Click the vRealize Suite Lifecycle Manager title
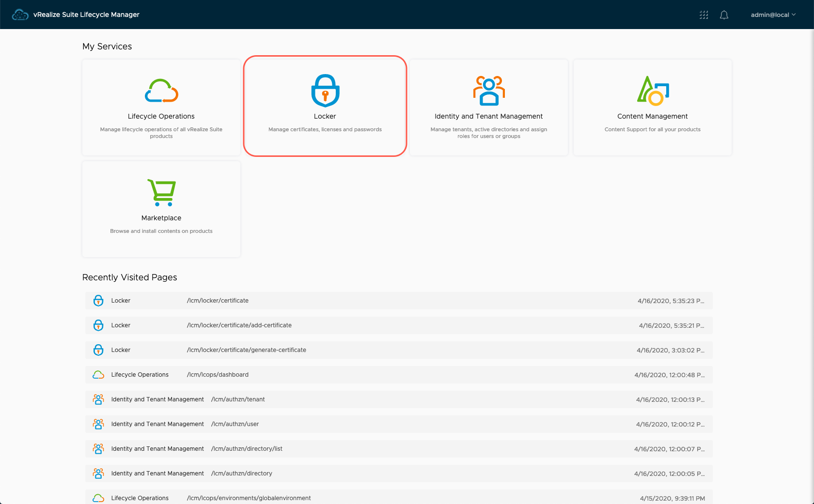This screenshot has height=504, width=814. pyautogui.click(x=86, y=15)
